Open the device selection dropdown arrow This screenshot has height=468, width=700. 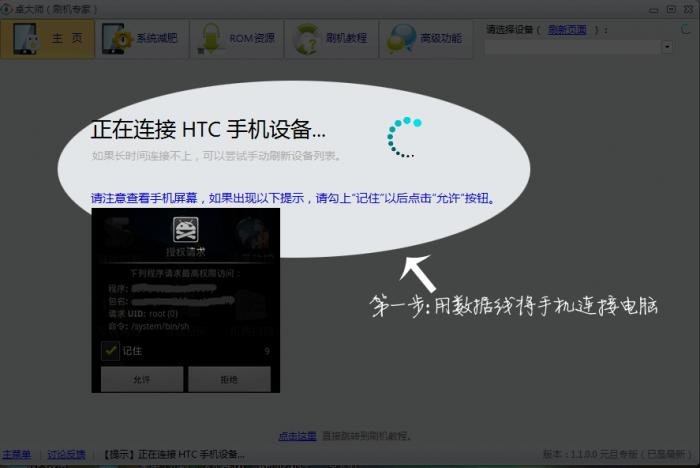[x=667, y=46]
